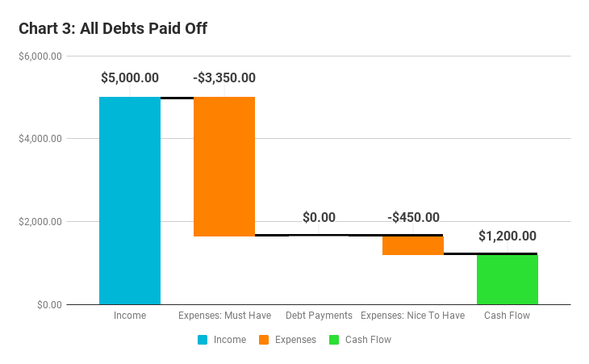Select the orange Nice To Have bar
The image size is (589, 364).
(413, 245)
